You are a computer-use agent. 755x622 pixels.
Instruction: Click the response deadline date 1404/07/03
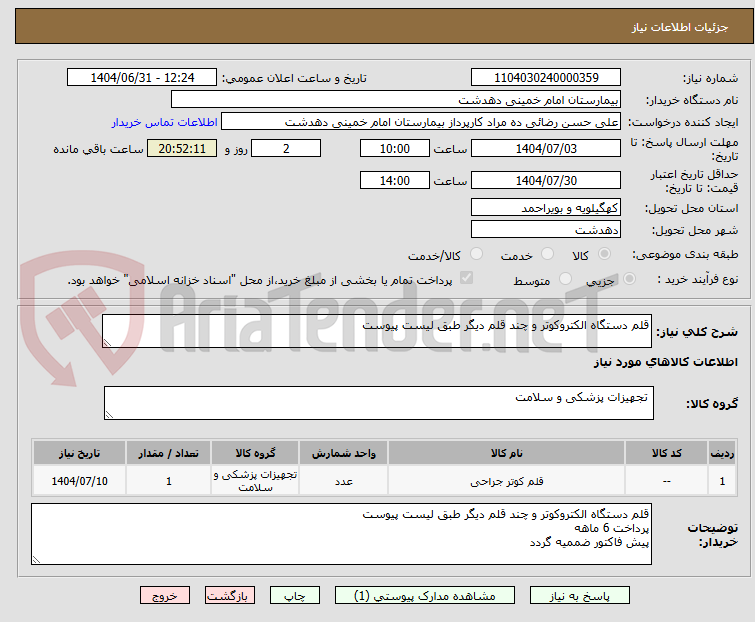546,148
